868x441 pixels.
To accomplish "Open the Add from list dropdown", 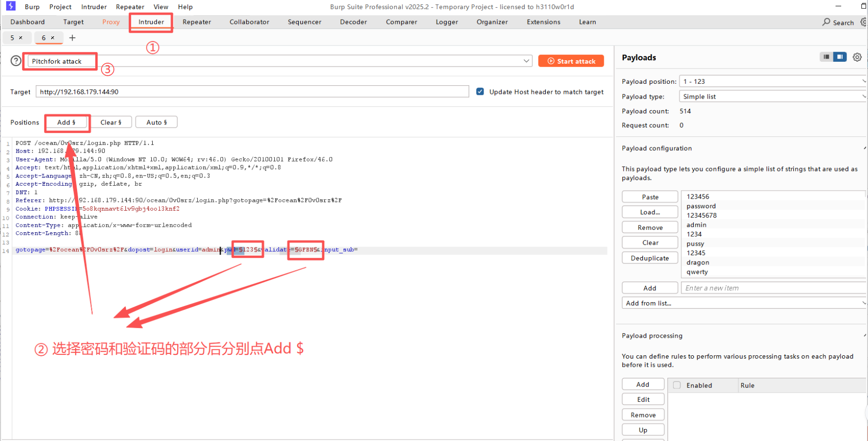I will pyautogui.click(x=744, y=303).
